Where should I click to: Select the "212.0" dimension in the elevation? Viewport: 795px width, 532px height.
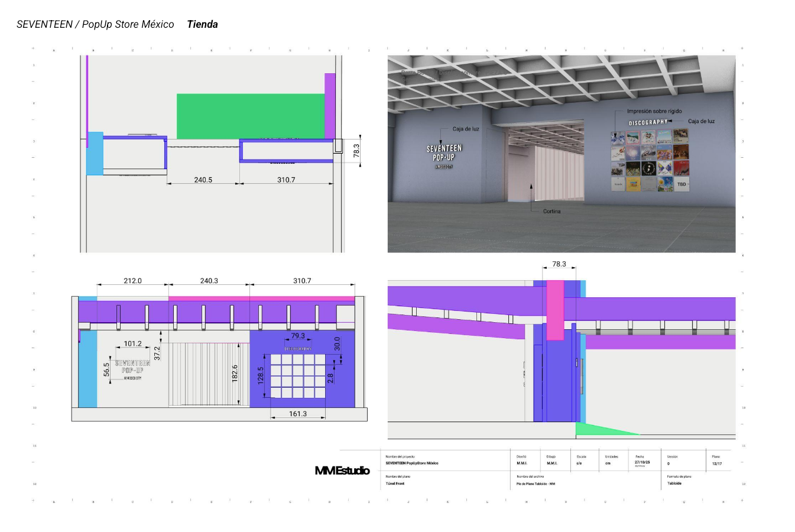tap(132, 281)
